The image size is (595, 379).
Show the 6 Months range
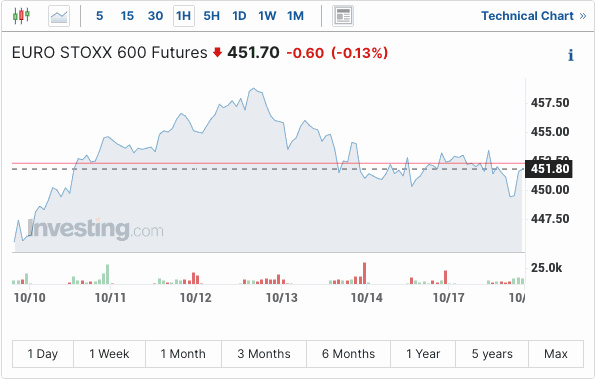[x=348, y=354]
